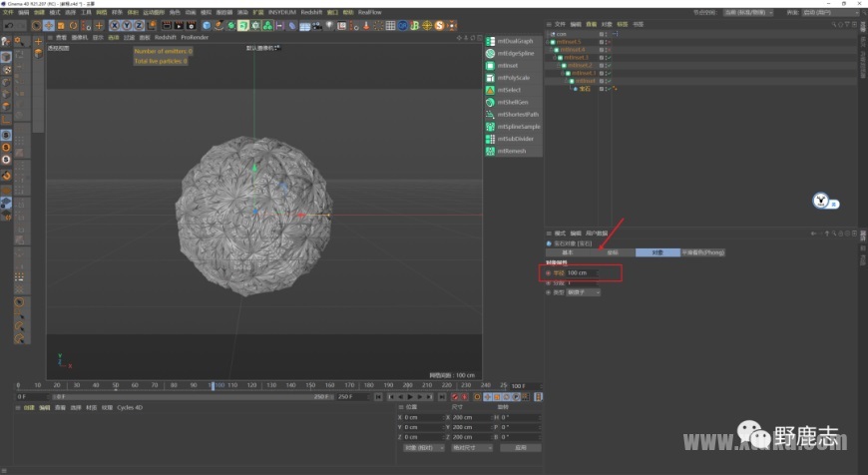Image resolution: width=868 pixels, height=475 pixels.
Task: Select mtInset.3 in object manager
Action: [x=577, y=58]
